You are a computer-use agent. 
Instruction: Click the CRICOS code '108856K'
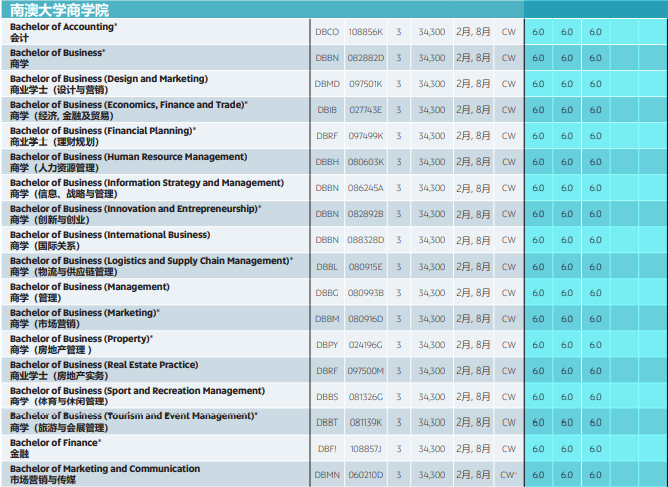point(366,32)
